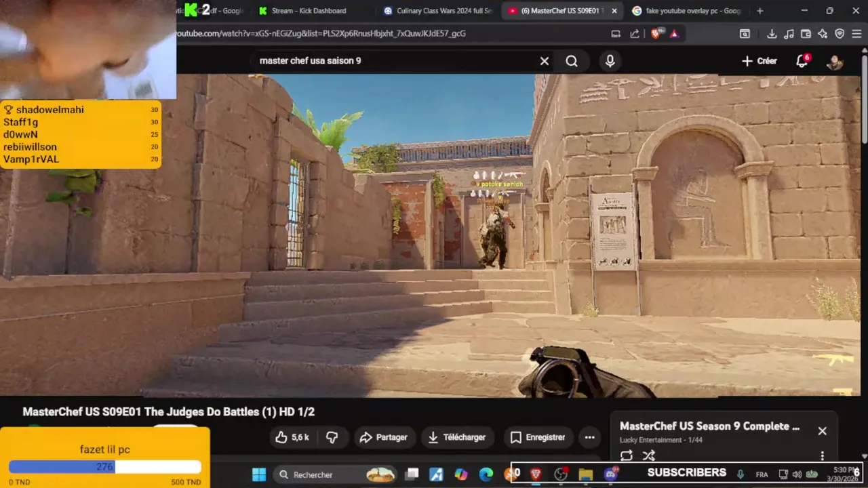Click the system tray volume speaker icon
This screenshot has height=488, width=868.
(797, 474)
